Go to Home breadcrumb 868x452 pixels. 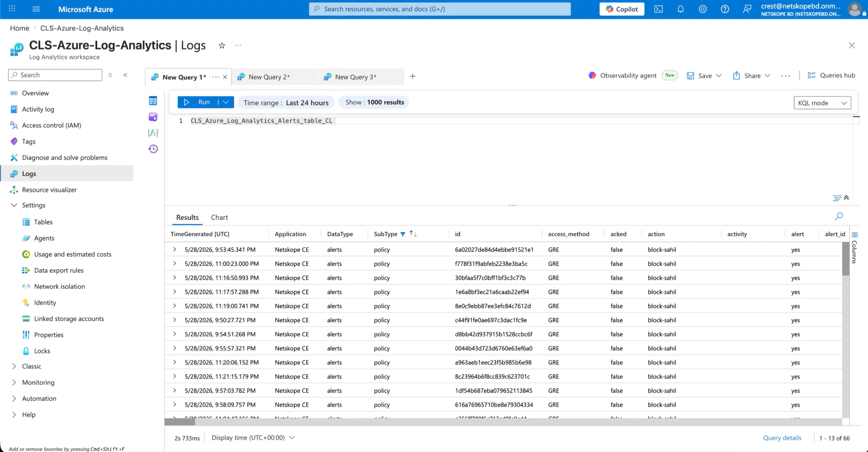(19, 28)
